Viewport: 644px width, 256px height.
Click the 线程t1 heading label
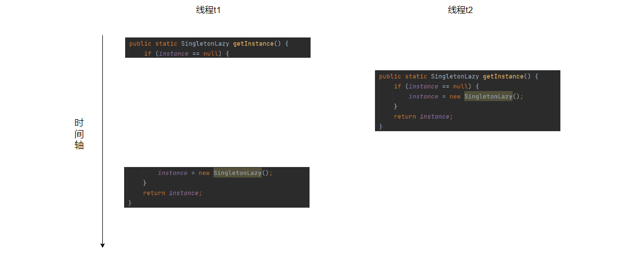pyautogui.click(x=209, y=10)
